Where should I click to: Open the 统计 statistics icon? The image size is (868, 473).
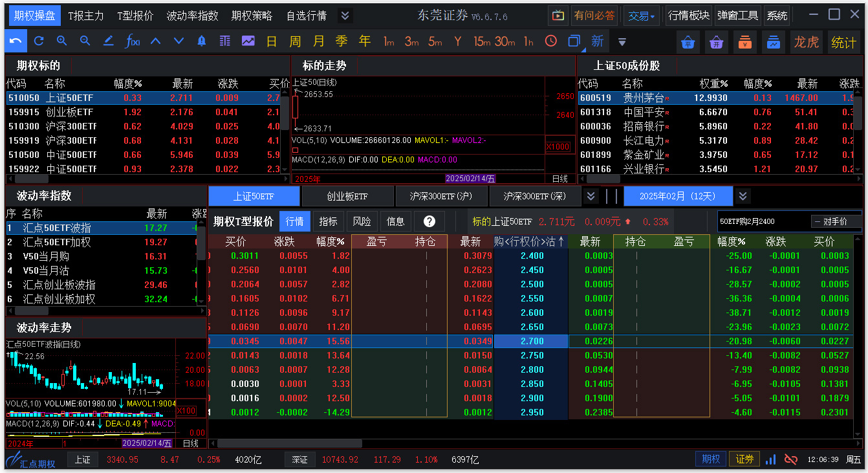[843, 43]
